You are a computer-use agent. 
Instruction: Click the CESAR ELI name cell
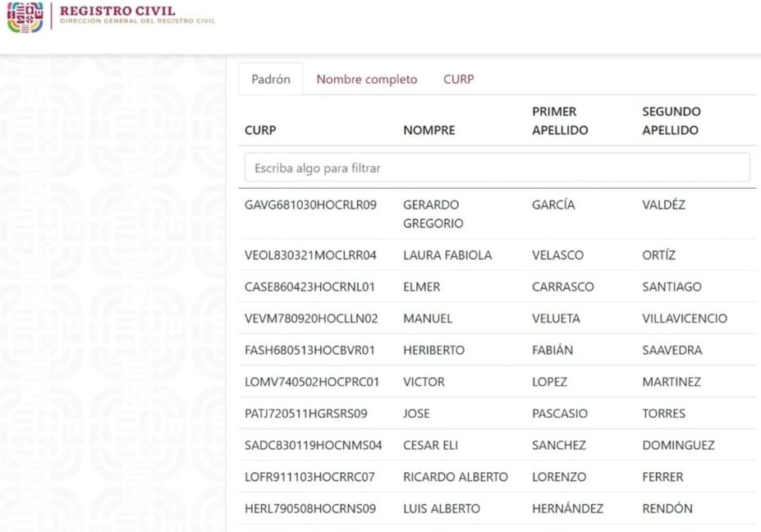(430, 446)
